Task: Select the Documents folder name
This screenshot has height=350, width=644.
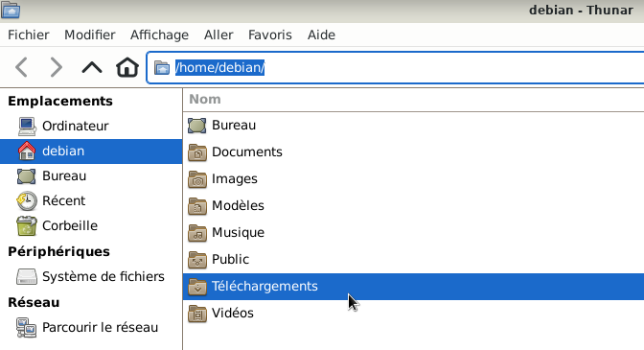Action: [247, 152]
